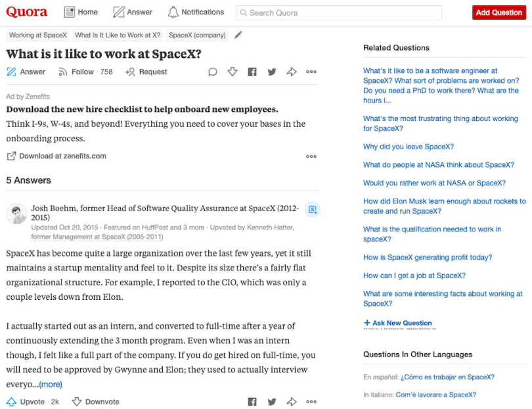Viewport: 532px width, 409px height.
Task: Open the qualification needed to work question
Action: (432, 234)
